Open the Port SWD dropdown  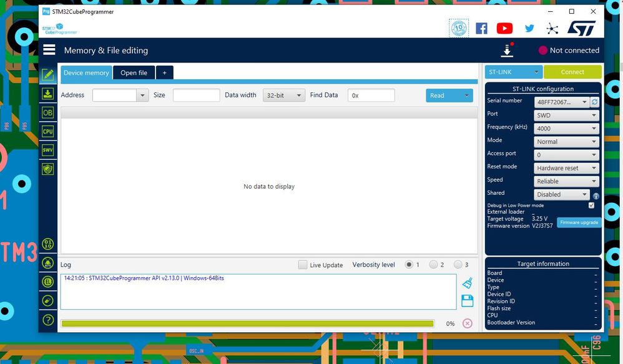pyautogui.click(x=566, y=116)
